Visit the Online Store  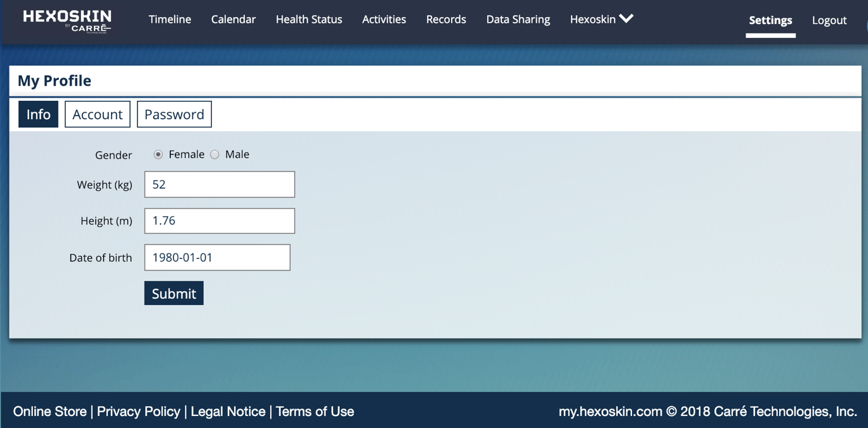tap(49, 411)
